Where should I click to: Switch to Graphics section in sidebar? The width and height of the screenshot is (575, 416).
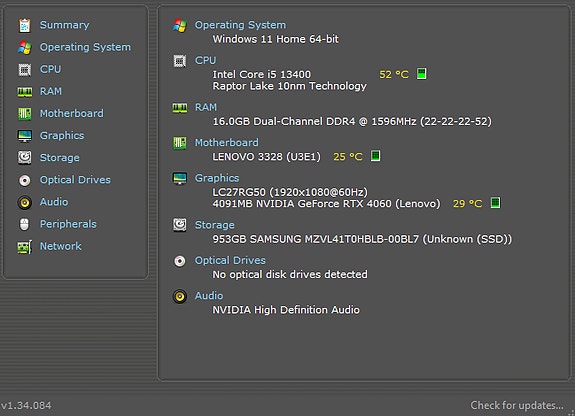pos(62,136)
